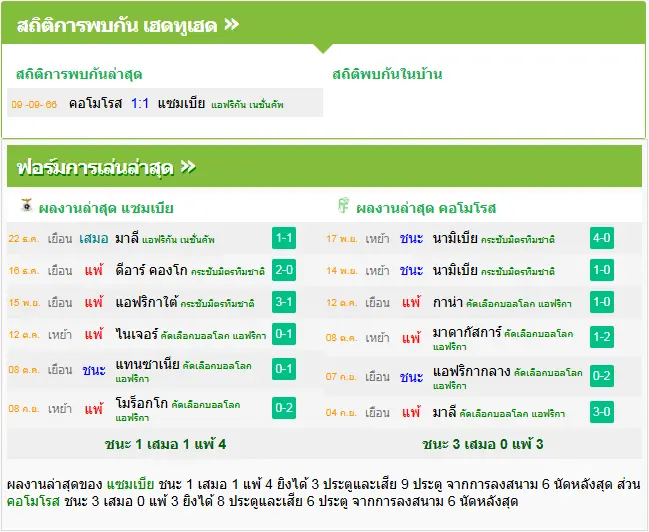Click the 1-2 score badge for มาดากัสการ์

coord(602,337)
